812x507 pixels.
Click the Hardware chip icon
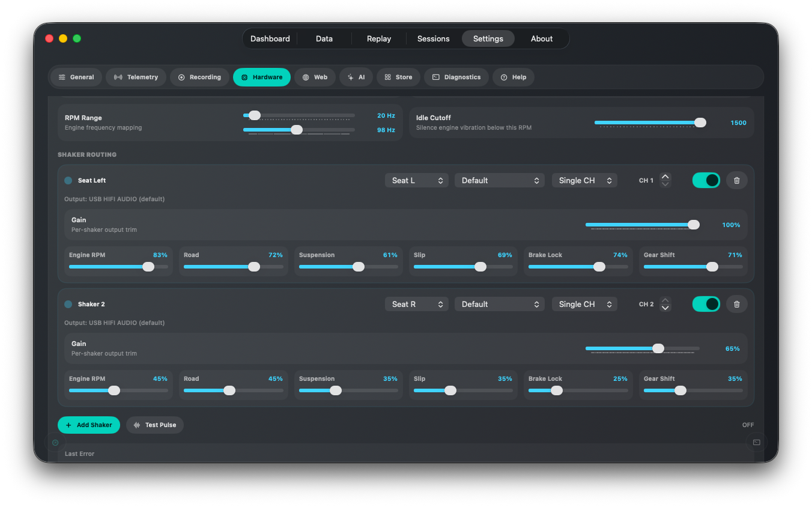[244, 77]
